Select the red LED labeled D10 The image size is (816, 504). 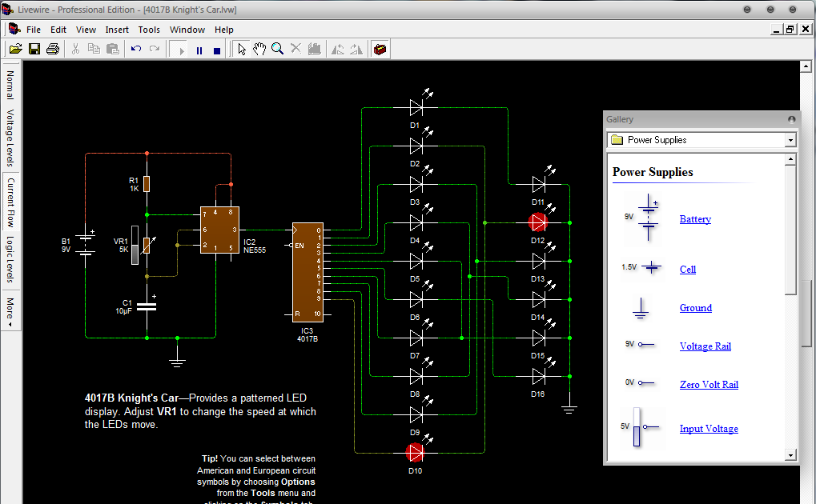pos(416,452)
